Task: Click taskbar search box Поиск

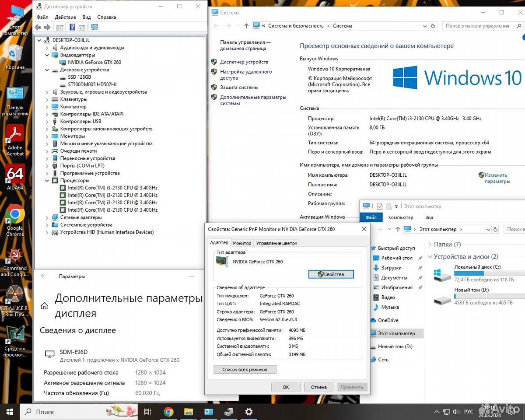Action: point(79,412)
